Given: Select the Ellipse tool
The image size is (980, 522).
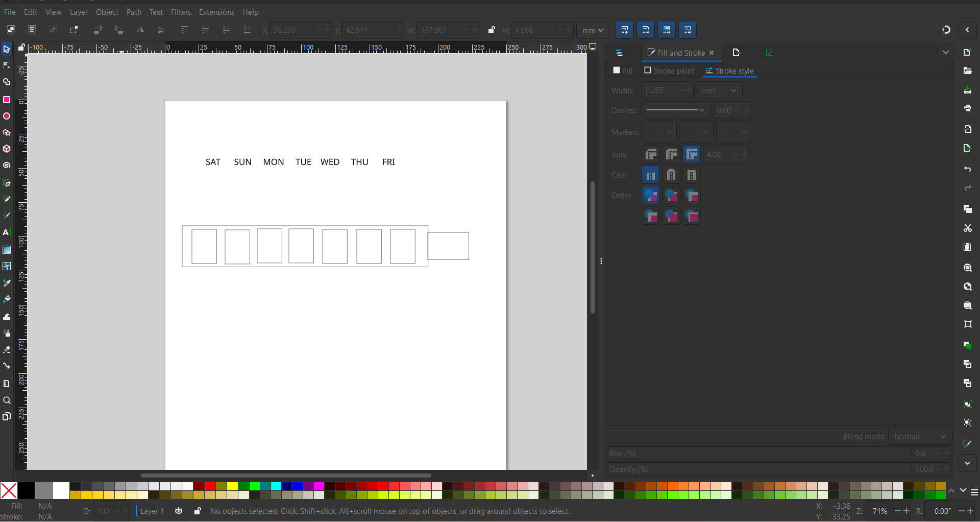Looking at the screenshot, I should tap(7, 116).
